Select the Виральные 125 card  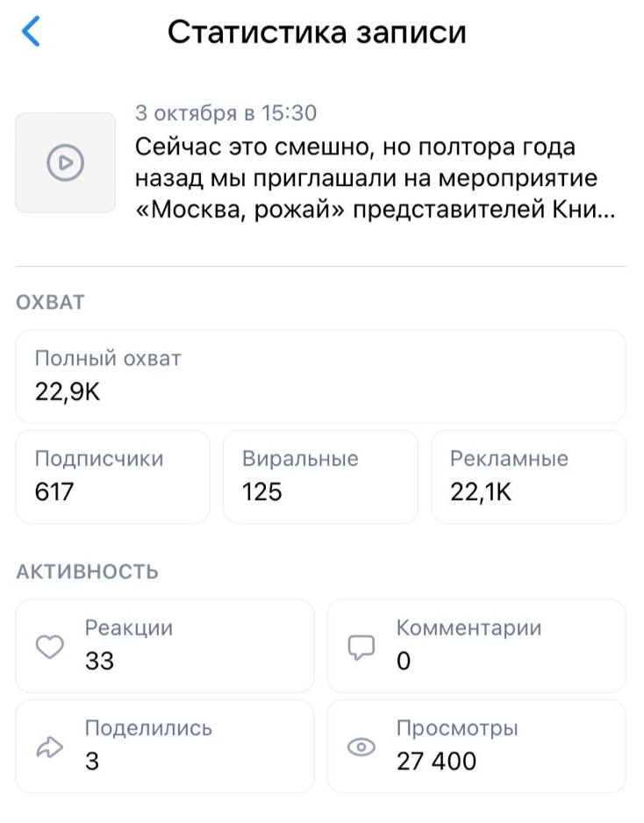320,476
